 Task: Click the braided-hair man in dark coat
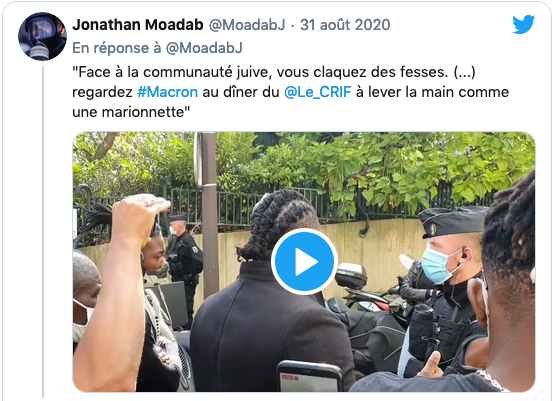point(270,293)
